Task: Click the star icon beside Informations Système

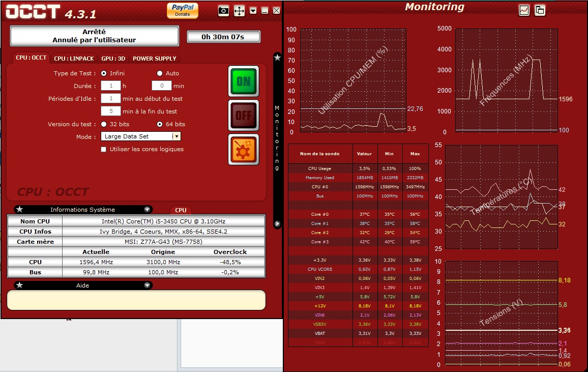Action: click(x=19, y=210)
